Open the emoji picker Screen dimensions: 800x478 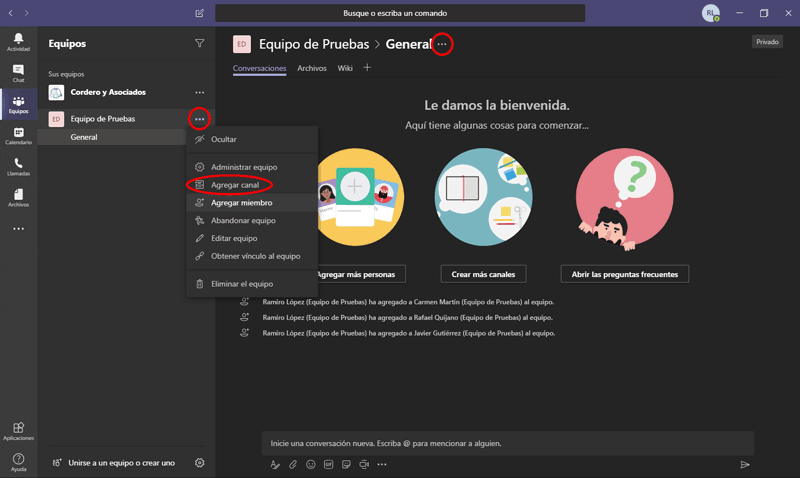[311, 464]
